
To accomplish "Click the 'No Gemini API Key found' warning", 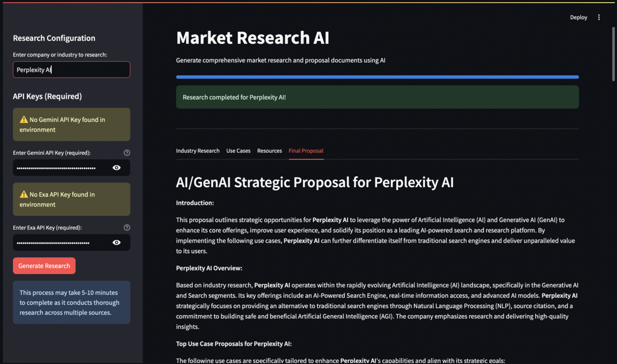I will coord(71,124).
